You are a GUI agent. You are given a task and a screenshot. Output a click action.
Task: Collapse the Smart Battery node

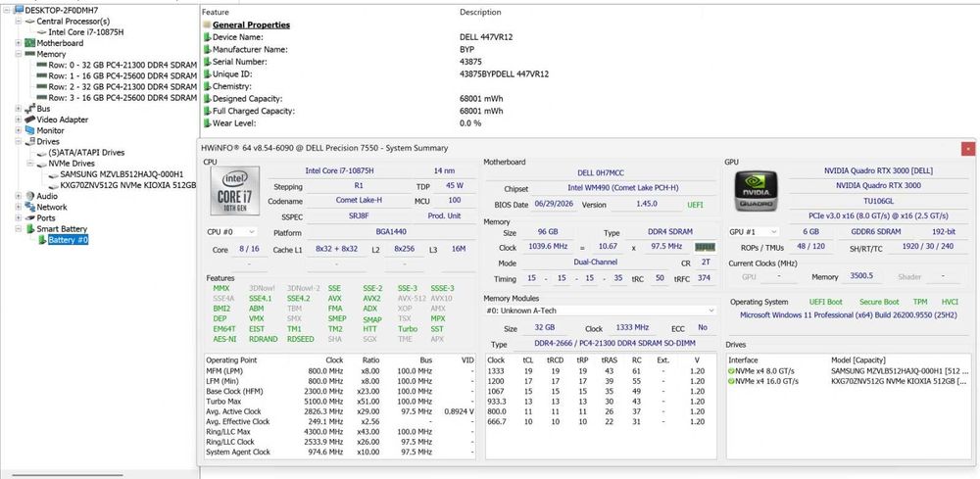(x=19, y=229)
